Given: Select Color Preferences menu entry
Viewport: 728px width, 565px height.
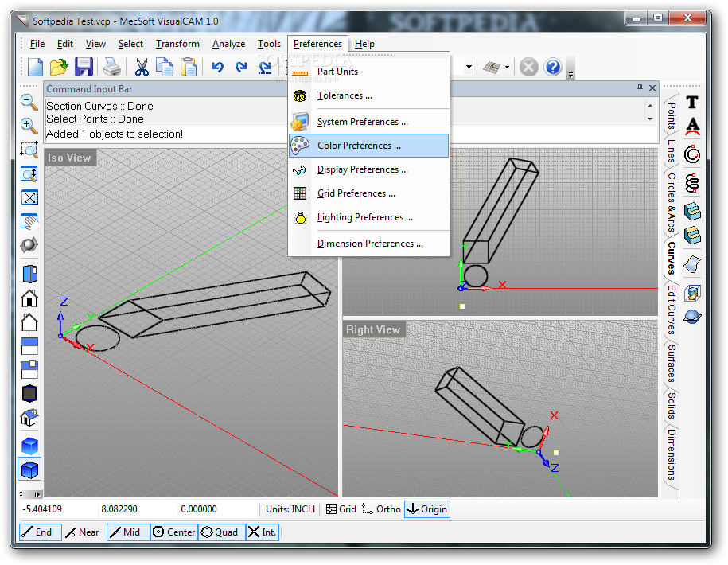Looking at the screenshot, I should [368, 146].
